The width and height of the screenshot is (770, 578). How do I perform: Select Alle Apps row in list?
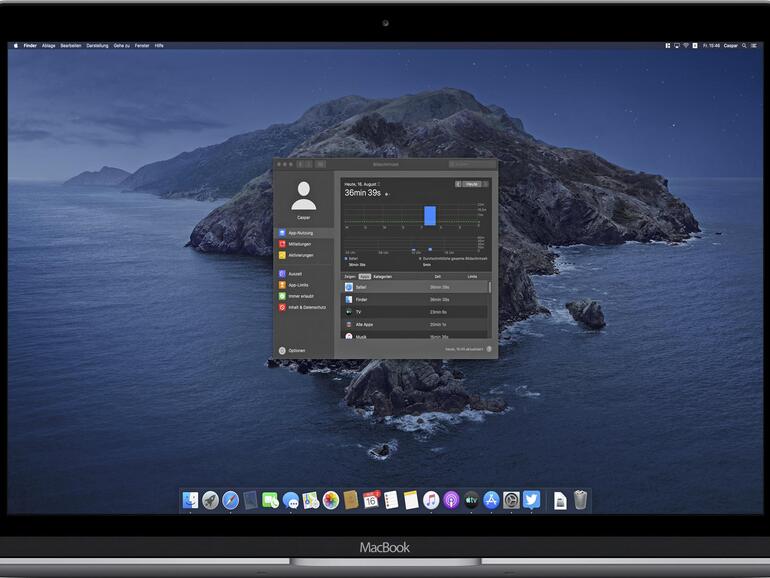415,325
